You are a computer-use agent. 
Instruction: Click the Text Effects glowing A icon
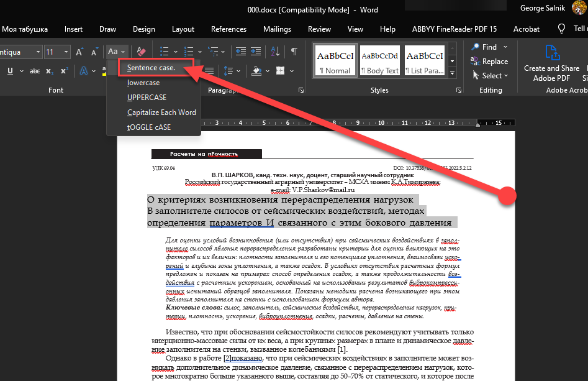click(83, 71)
